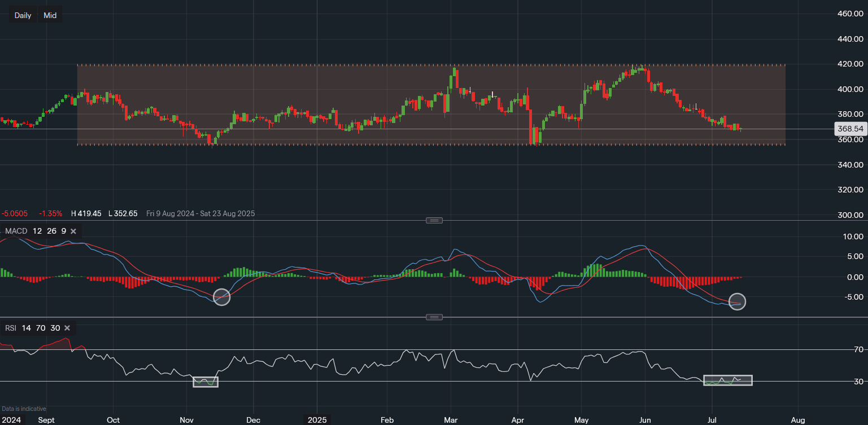The width and height of the screenshot is (868, 425).
Task: Select the highlighted RSI oversold box in July
Action: pos(728,380)
